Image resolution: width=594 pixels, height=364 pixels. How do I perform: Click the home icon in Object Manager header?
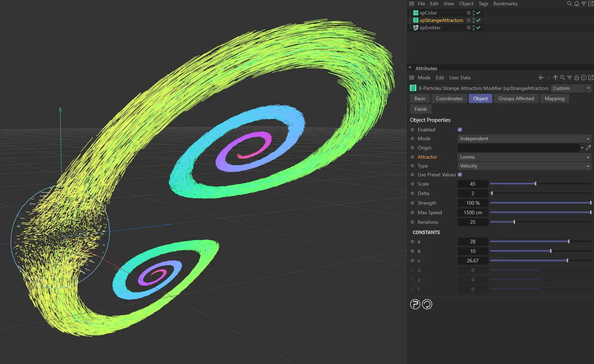pyautogui.click(x=577, y=4)
